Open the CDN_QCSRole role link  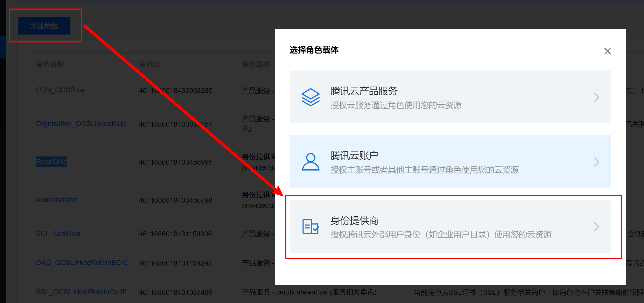pos(60,90)
